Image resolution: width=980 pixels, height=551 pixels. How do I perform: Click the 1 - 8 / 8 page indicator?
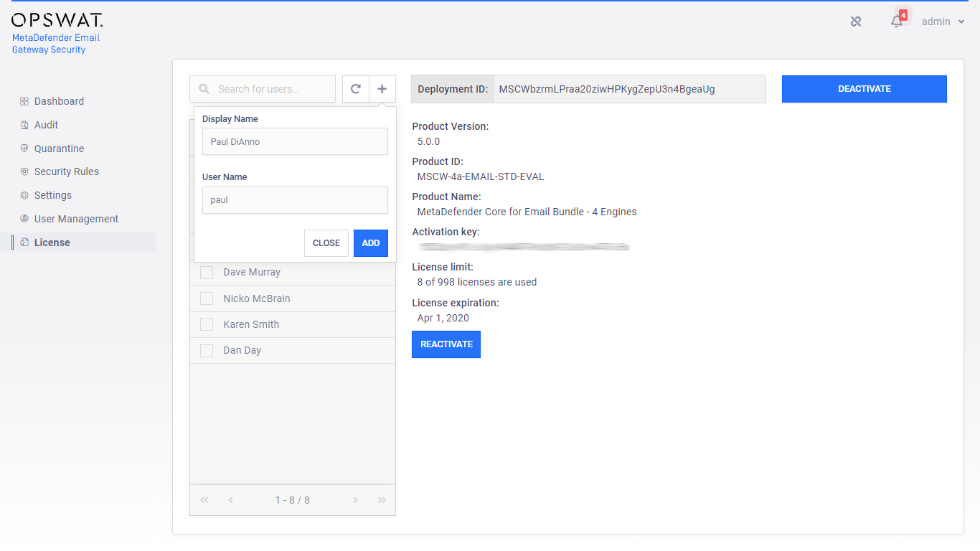tap(293, 500)
